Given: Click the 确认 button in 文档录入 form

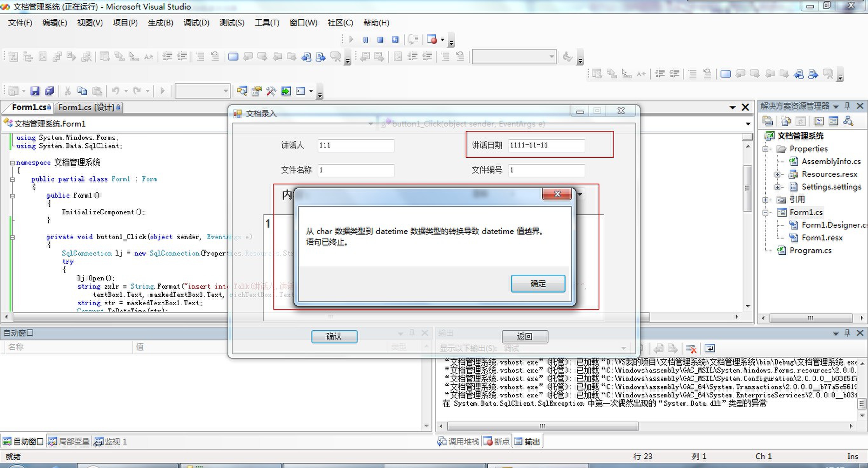Looking at the screenshot, I should [x=334, y=336].
